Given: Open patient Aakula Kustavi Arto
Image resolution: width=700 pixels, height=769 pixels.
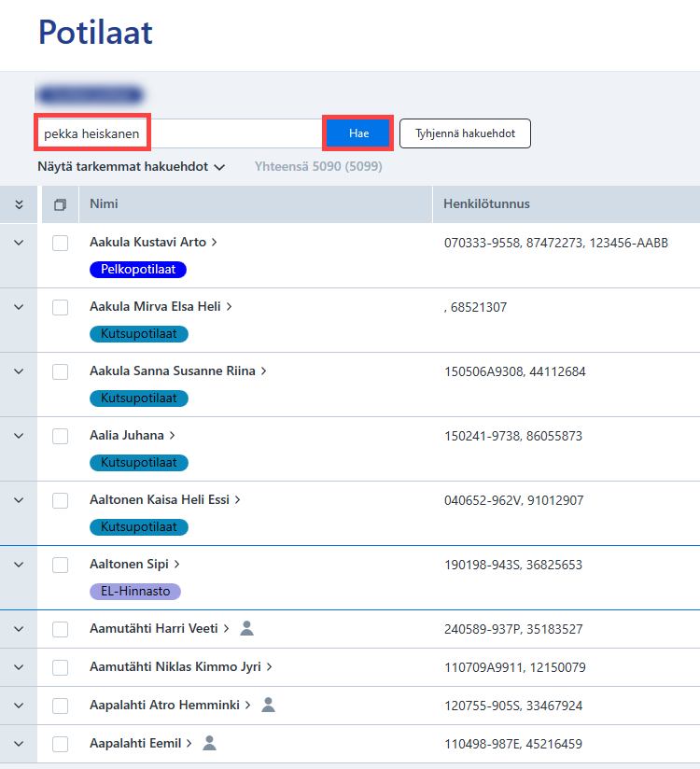Looking at the screenshot, I should (153, 243).
